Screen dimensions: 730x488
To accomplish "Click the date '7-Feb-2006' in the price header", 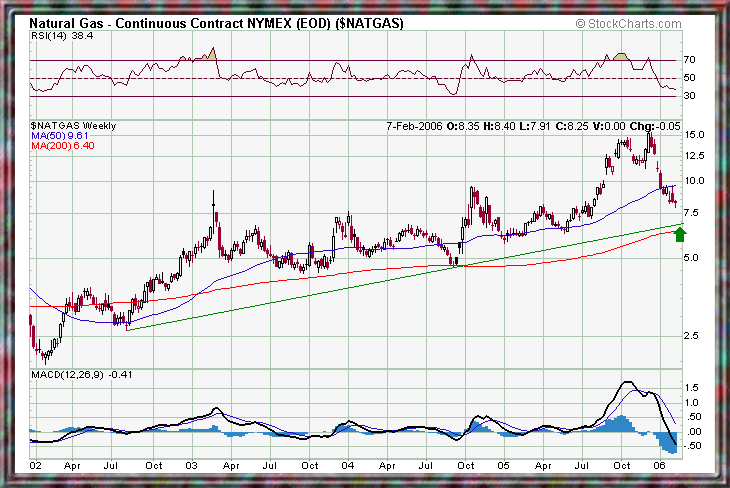I will point(414,126).
